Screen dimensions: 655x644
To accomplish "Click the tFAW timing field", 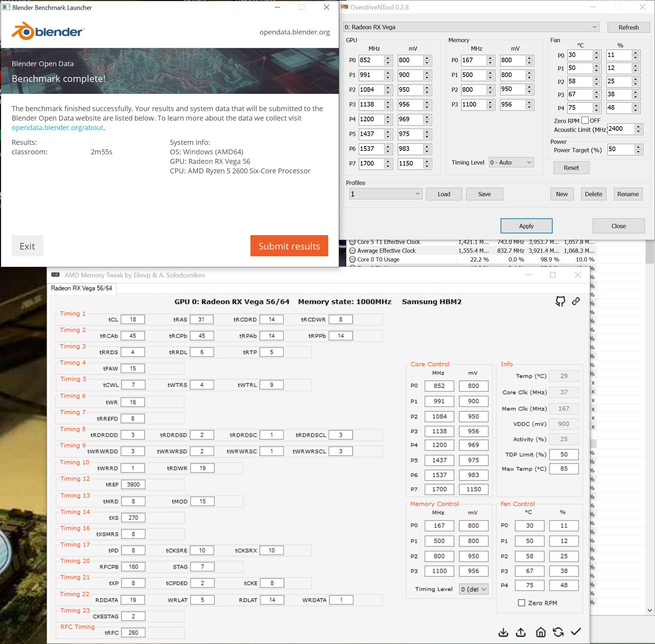I will click(133, 368).
